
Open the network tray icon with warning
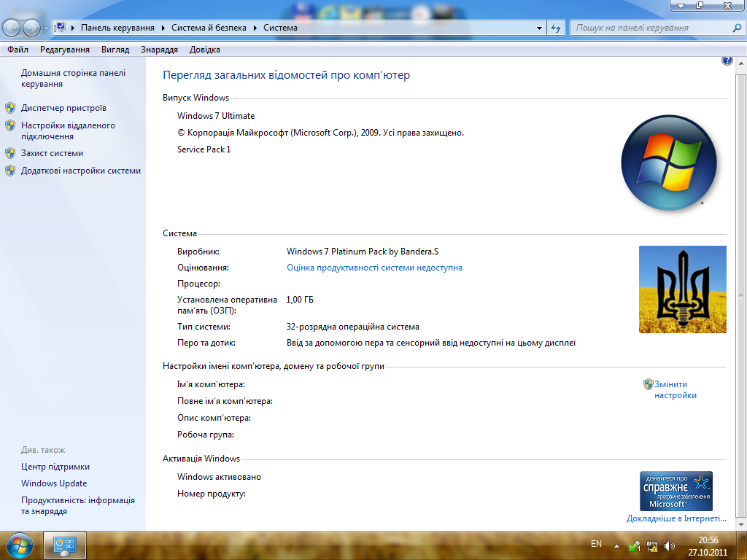(x=652, y=547)
